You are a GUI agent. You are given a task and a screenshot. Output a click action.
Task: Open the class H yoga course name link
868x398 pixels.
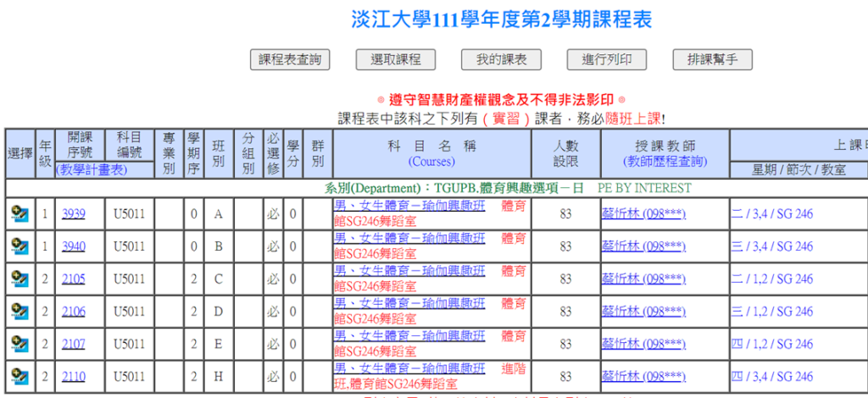point(409,369)
